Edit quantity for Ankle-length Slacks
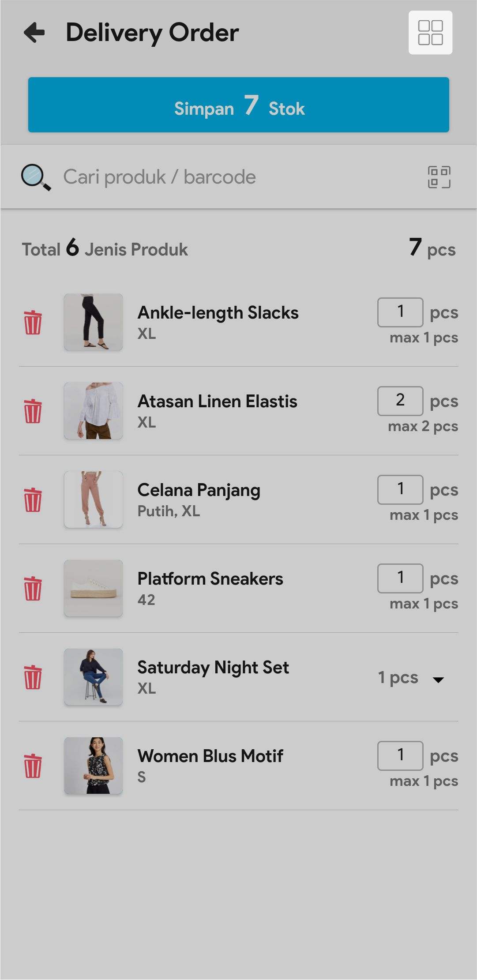Viewport: 477px width, 980px height. 400,312
